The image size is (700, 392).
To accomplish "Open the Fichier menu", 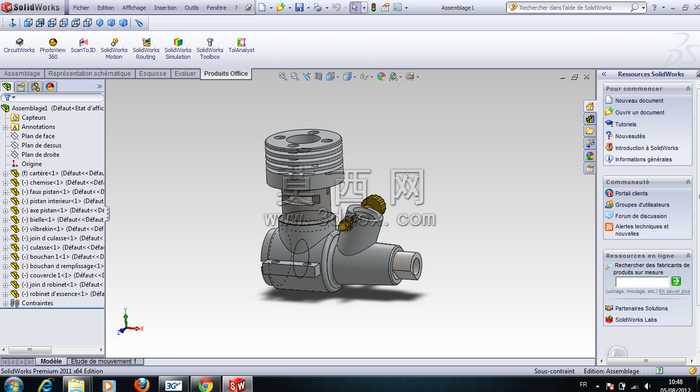I will pyautogui.click(x=81, y=8).
